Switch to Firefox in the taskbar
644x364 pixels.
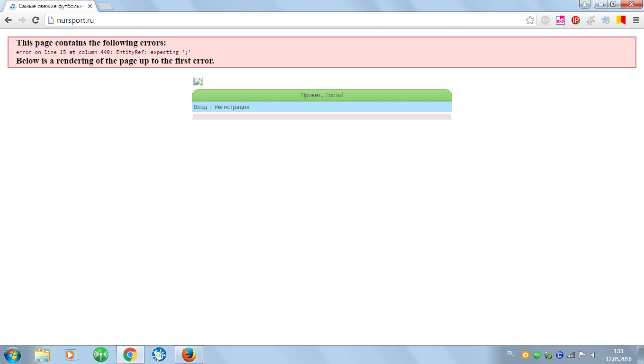[x=189, y=355]
